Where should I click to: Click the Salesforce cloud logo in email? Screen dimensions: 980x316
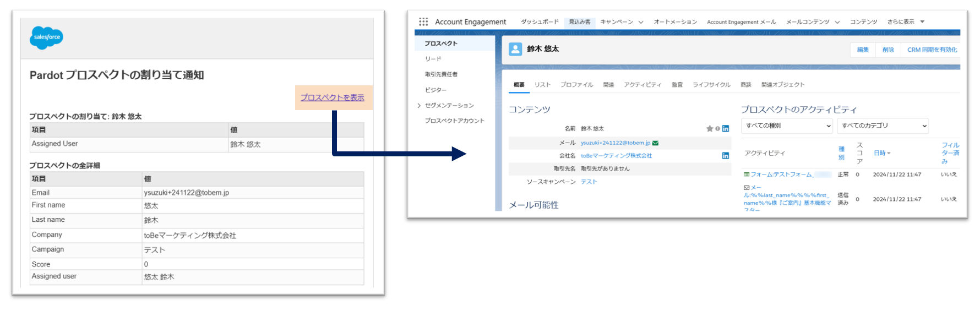pos(46,37)
